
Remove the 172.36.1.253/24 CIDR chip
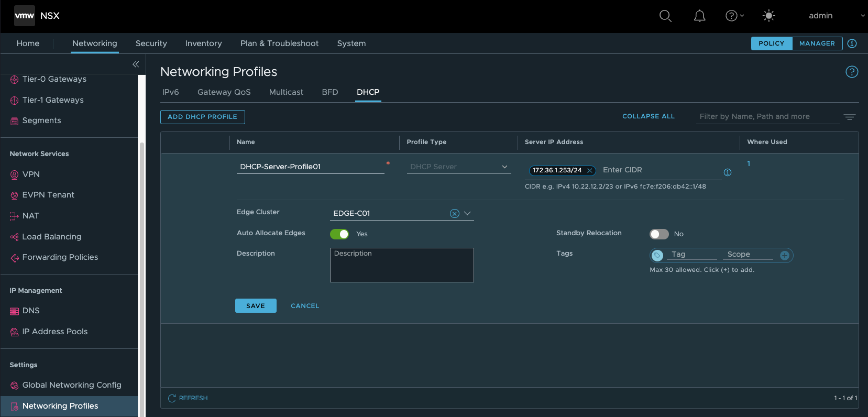click(590, 170)
